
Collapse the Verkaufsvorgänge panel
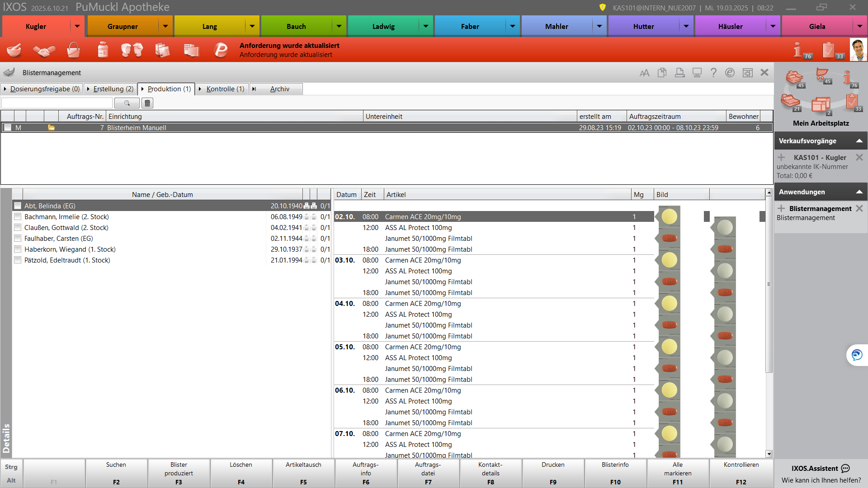click(859, 141)
